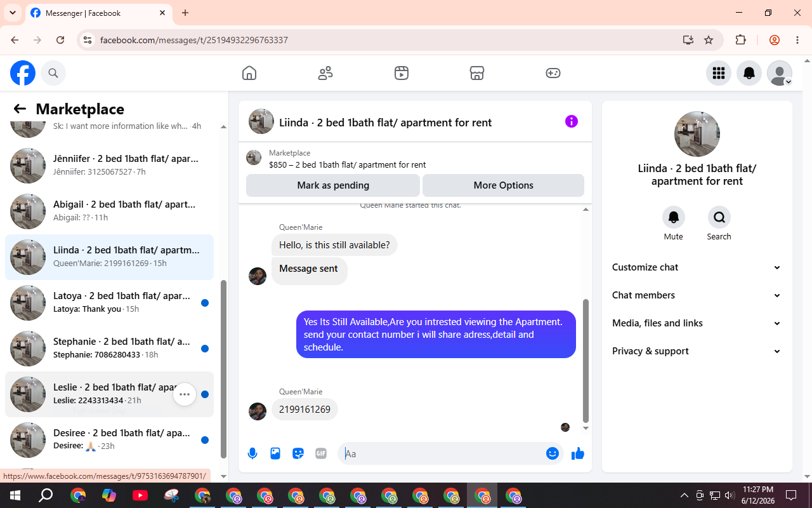This screenshot has width=812, height=508.
Task: Click the install app icon in address bar
Action: [688, 40]
